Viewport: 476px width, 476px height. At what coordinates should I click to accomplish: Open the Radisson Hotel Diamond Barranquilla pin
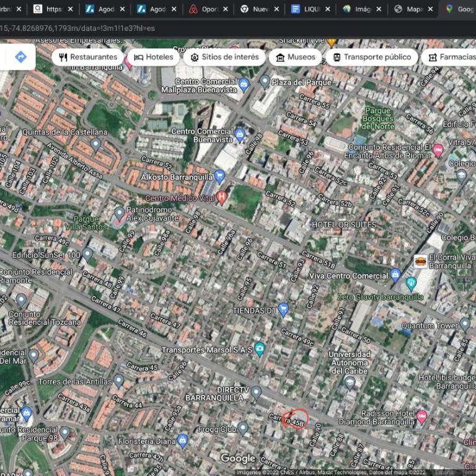[421, 416]
